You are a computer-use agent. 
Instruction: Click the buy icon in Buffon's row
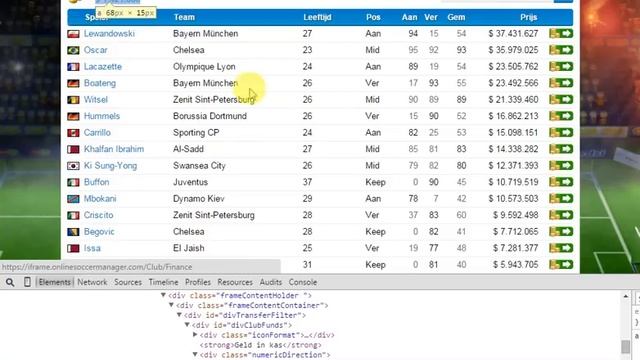click(x=561, y=182)
